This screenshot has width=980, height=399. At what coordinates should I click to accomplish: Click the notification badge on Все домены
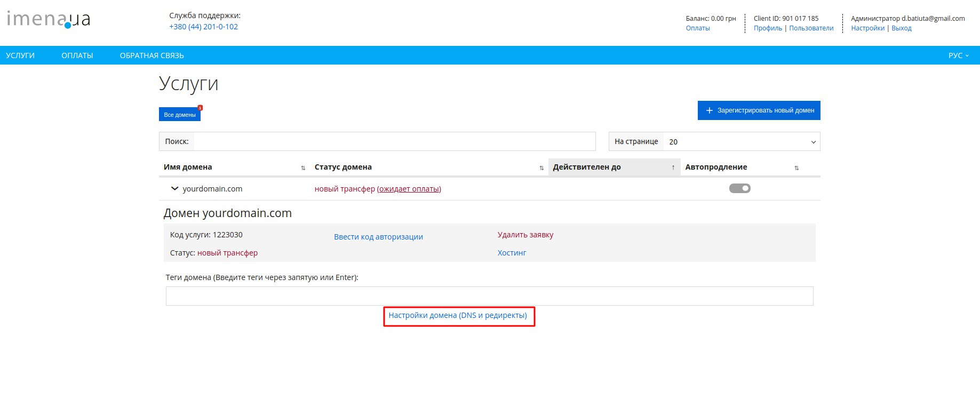click(x=200, y=108)
